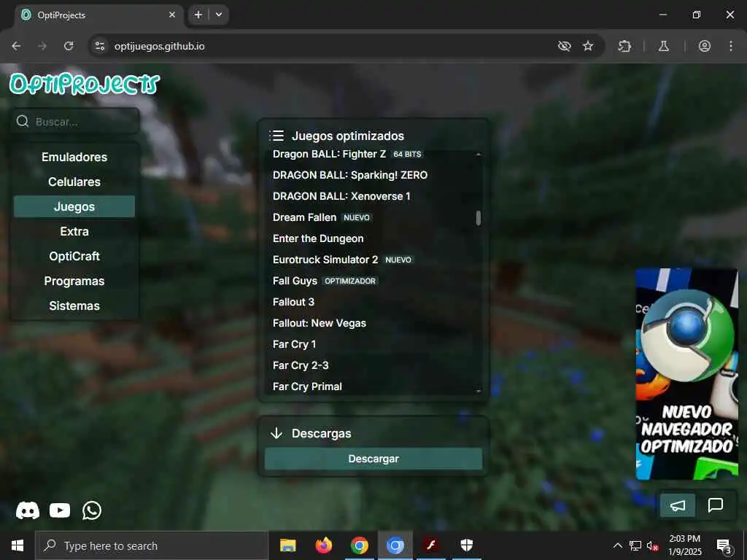This screenshot has height=560, width=747.
Task: Open DRAGON BALL: Xenoverse 1 entry
Action: (341, 196)
